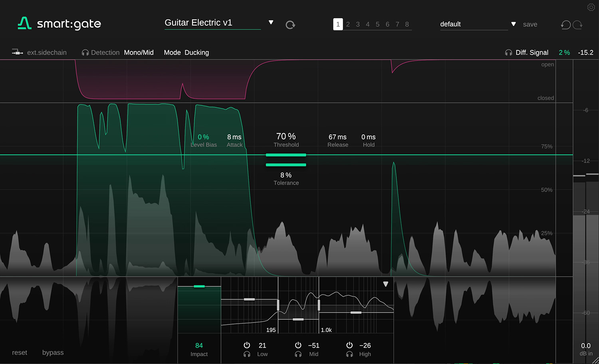Open the default preset dropdown arrow
Image resolution: width=599 pixels, height=364 pixels.
[514, 24]
